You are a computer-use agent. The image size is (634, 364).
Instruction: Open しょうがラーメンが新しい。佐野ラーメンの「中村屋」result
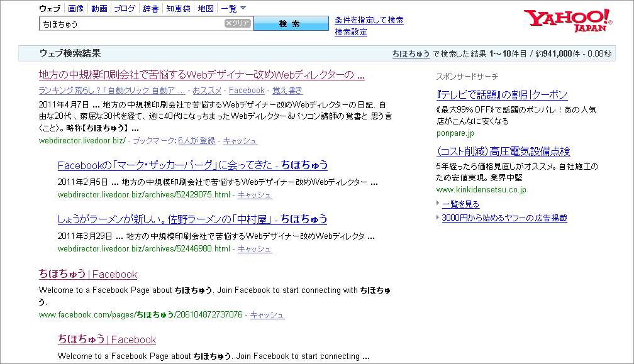192,219
